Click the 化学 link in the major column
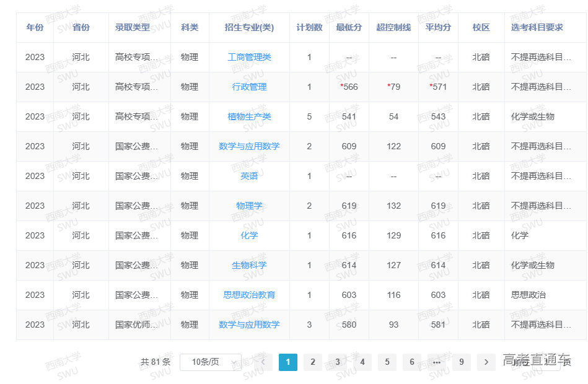 (x=249, y=236)
